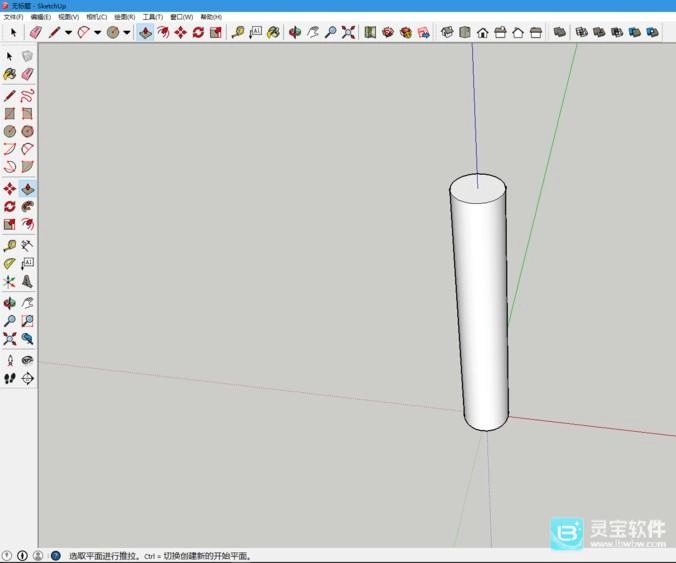Open the 文件(F) menu
Screen dimensions: 676x563
click(x=13, y=17)
